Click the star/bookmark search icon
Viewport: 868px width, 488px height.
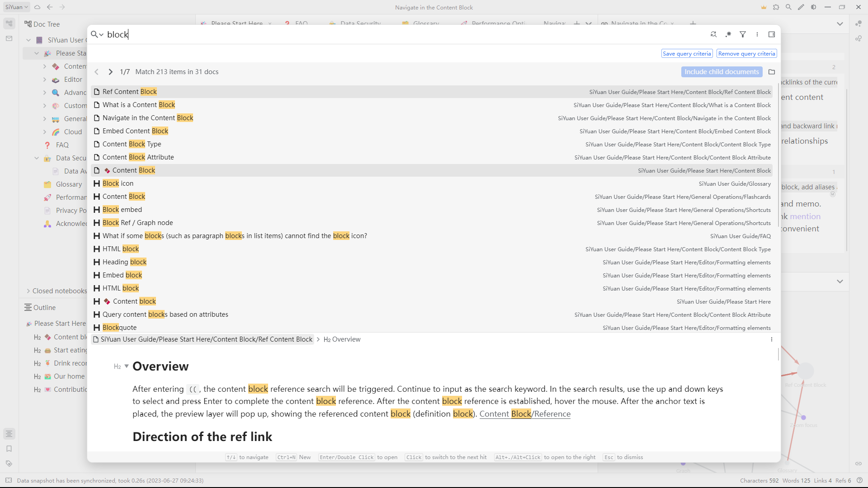point(728,34)
